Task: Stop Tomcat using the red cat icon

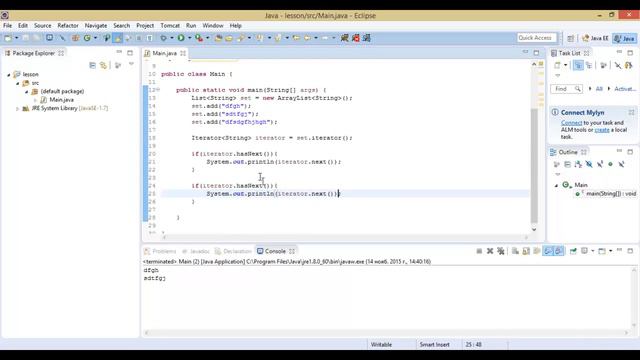Action: coord(356,38)
